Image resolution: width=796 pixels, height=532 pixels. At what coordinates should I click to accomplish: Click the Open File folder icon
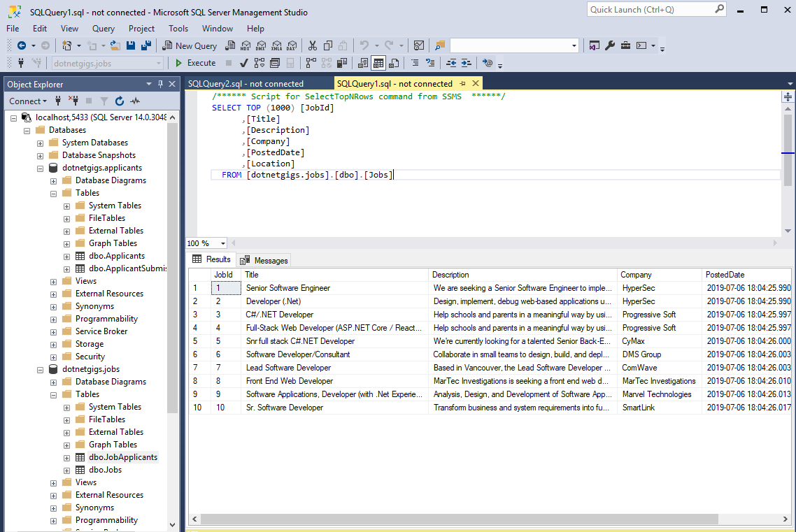(114, 45)
